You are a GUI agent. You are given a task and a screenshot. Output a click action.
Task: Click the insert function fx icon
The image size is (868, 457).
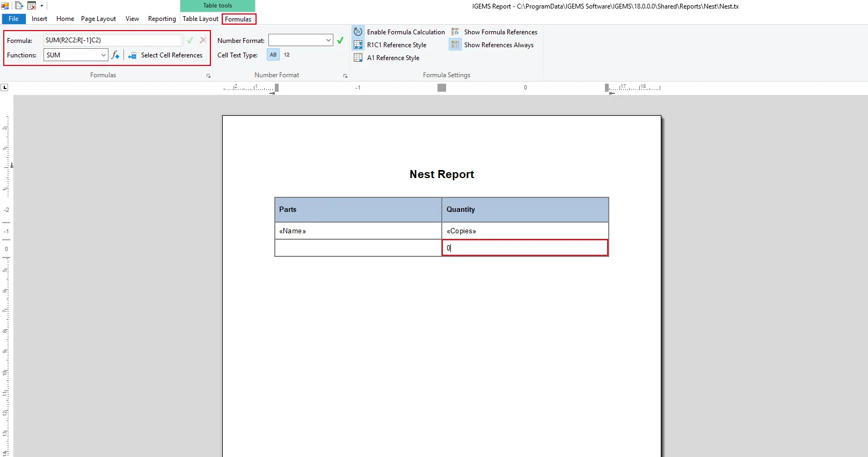pyautogui.click(x=115, y=55)
